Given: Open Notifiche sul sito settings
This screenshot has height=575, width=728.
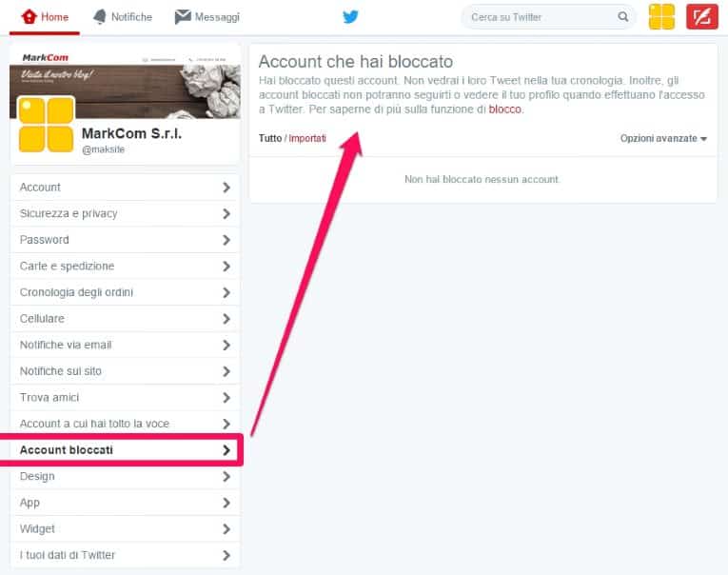Looking at the screenshot, I should 125,371.
